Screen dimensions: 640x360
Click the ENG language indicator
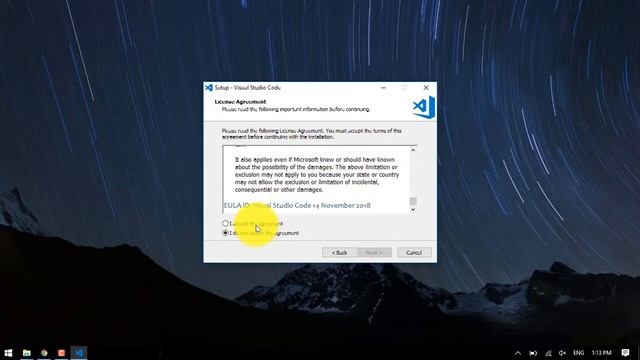pyautogui.click(x=578, y=353)
